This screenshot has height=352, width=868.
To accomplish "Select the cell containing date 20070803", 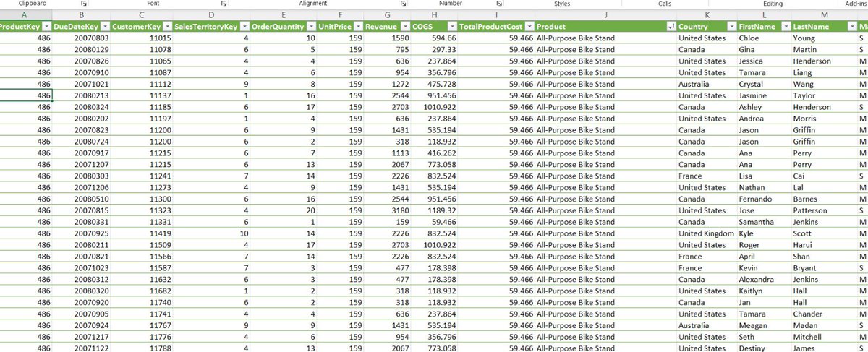I will tap(81, 38).
